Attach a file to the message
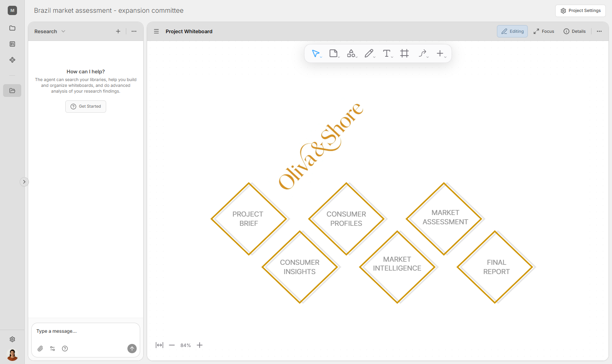The image size is (612, 364). 40,349
